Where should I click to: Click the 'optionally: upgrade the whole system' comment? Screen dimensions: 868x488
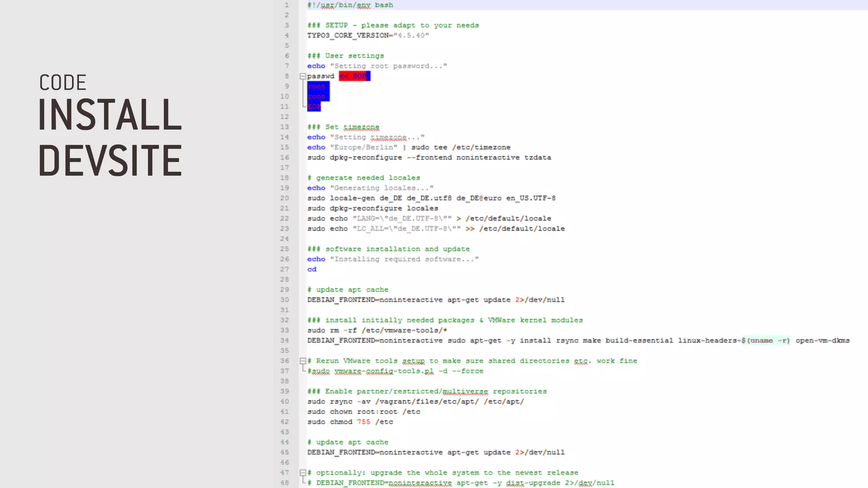(x=442, y=473)
